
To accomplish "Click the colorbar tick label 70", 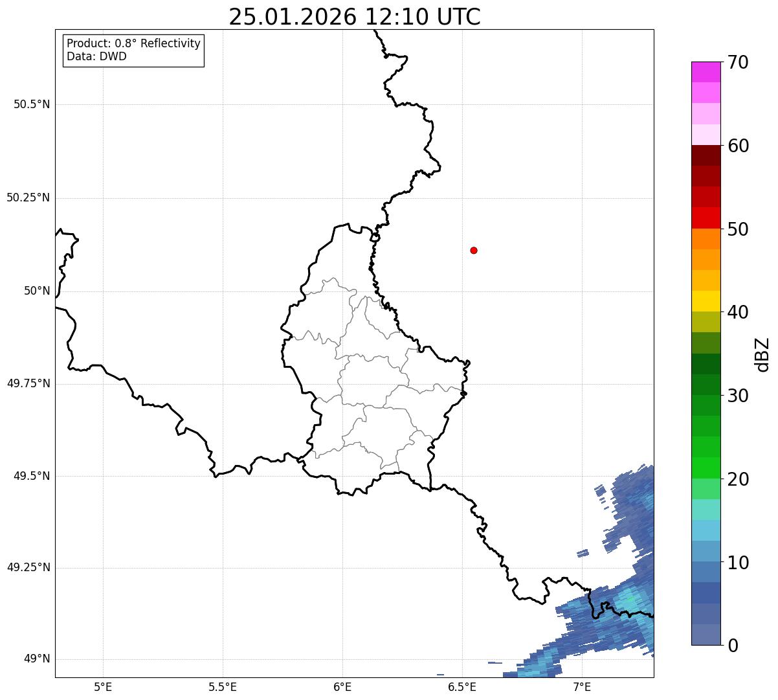I will pos(738,63).
